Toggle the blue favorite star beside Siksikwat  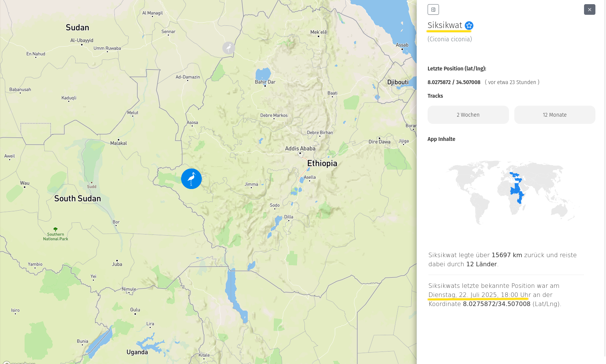coord(469,25)
